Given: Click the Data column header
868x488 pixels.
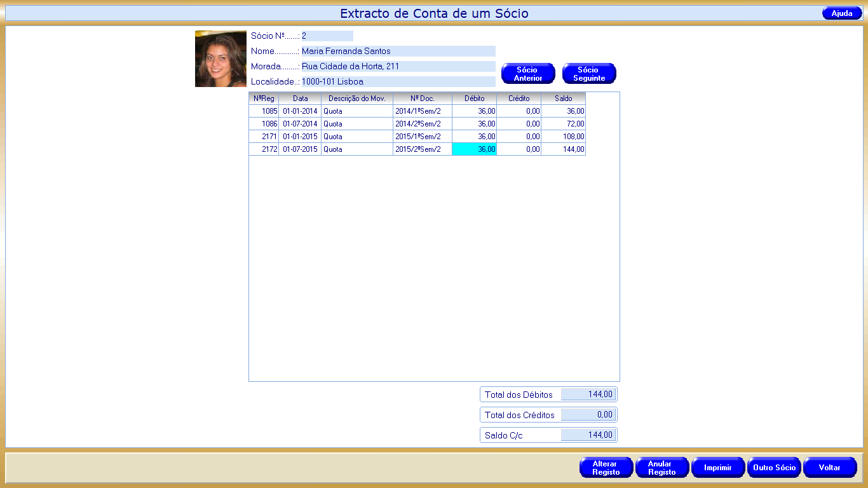Looking at the screenshot, I should coord(300,98).
